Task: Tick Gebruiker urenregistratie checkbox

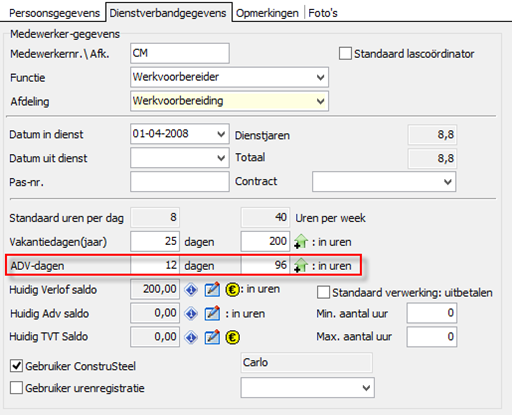Action: tap(16, 388)
